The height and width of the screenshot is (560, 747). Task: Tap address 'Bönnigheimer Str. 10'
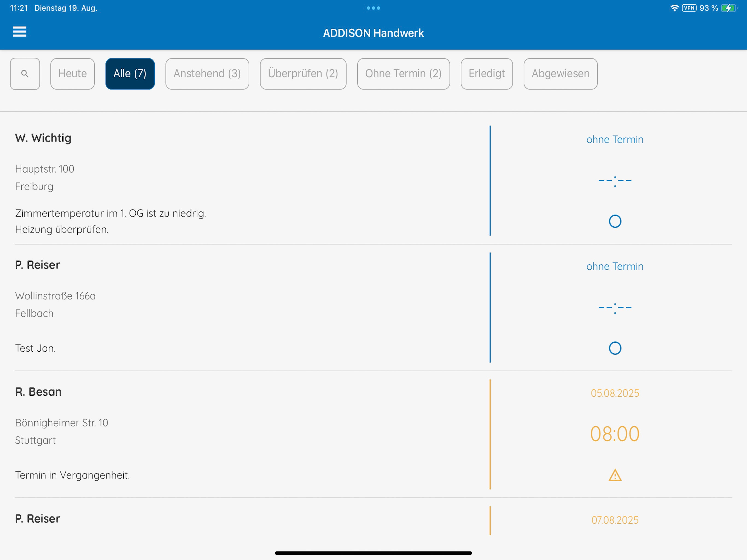click(62, 423)
